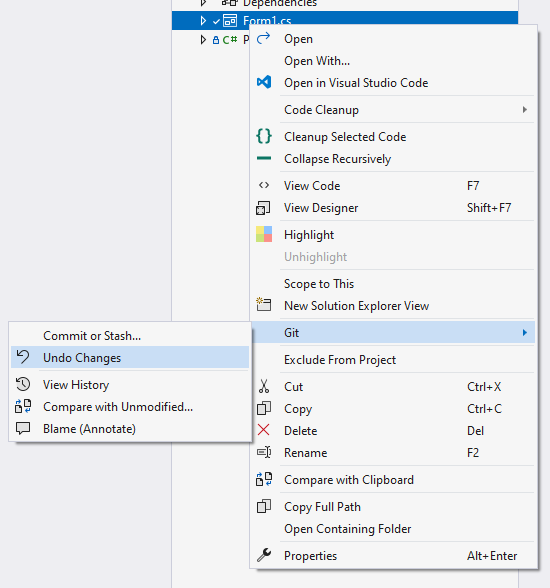Select Scope to This

point(393,284)
